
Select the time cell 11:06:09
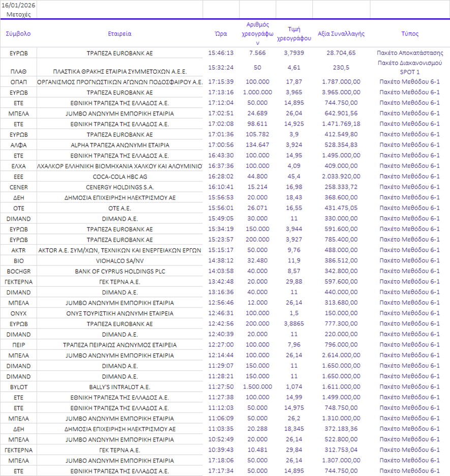point(221,419)
